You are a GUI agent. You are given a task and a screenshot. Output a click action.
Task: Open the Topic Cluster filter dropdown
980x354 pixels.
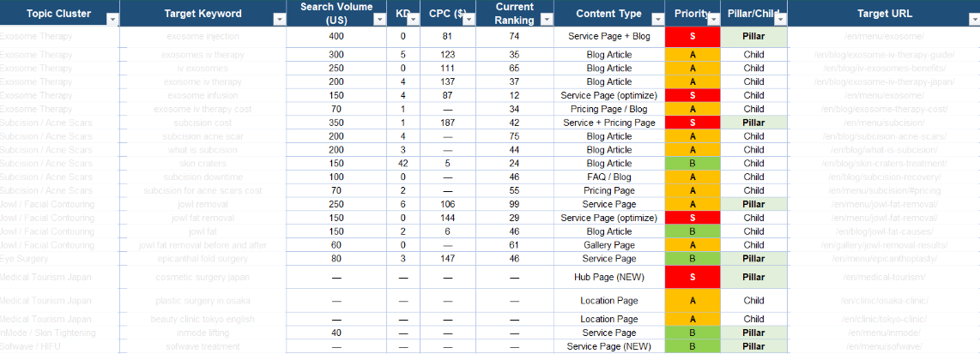tap(111, 20)
